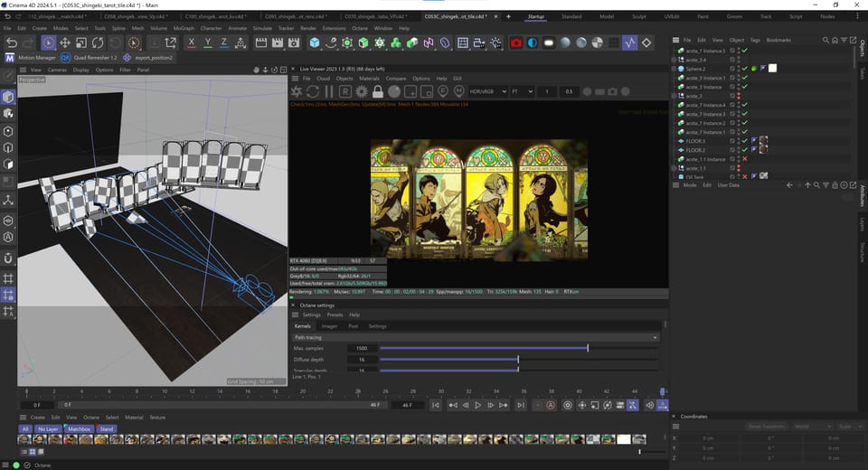Click the red Octane render button
Screen dimensions: 868x470
[516, 42]
